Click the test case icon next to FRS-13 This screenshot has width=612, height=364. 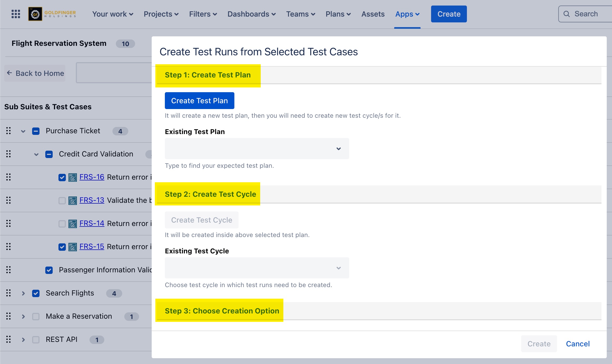pyautogui.click(x=72, y=200)
